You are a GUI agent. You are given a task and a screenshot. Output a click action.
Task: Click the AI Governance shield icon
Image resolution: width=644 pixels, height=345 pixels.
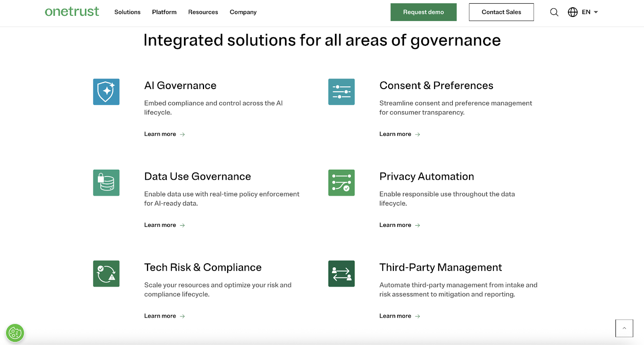coord(106,92)
